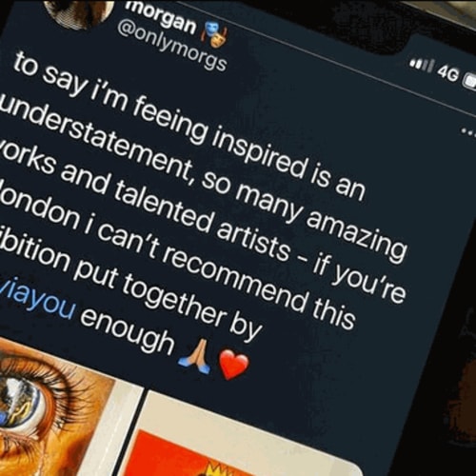Tap the theater masks emoji beside morgan
Image resolution: width=476 pixels, height=476 pixels.
pyautogui.click(x=216, y=34)
